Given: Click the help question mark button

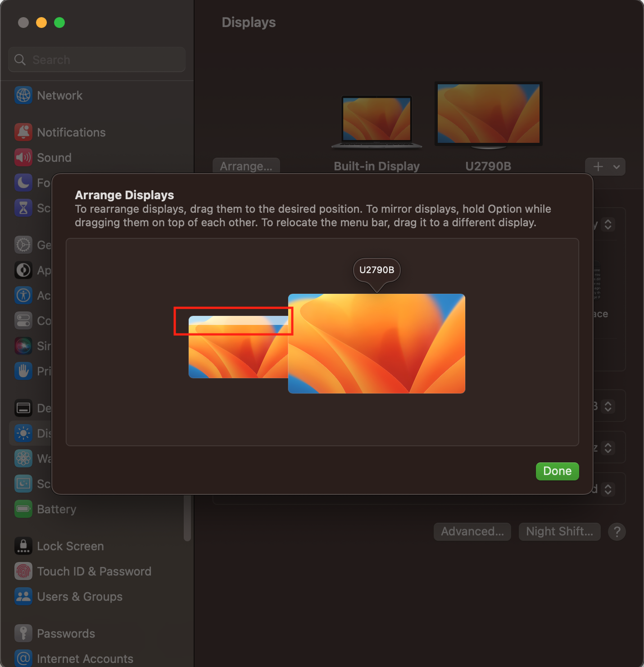Looking at the screenshot, I should [617, 532].
